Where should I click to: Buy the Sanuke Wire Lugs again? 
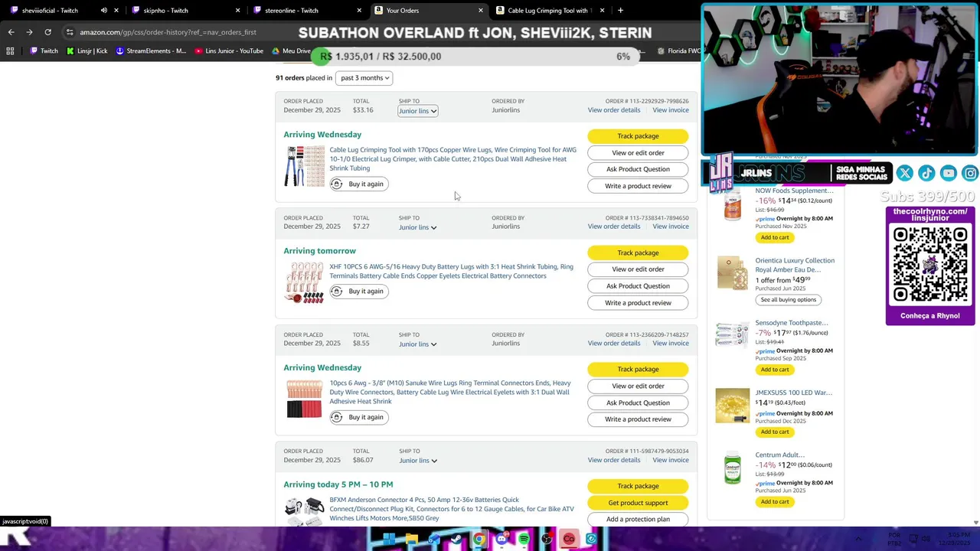point(359,417)
